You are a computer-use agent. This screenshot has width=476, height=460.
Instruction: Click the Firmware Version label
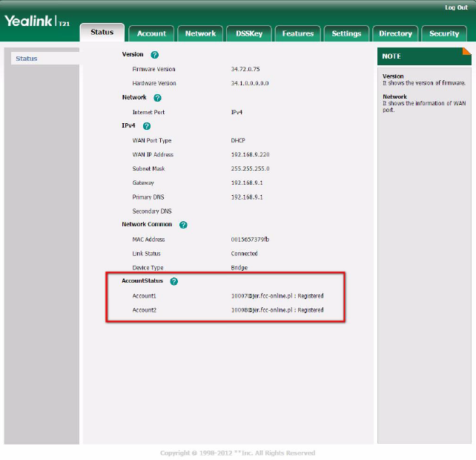153,69
